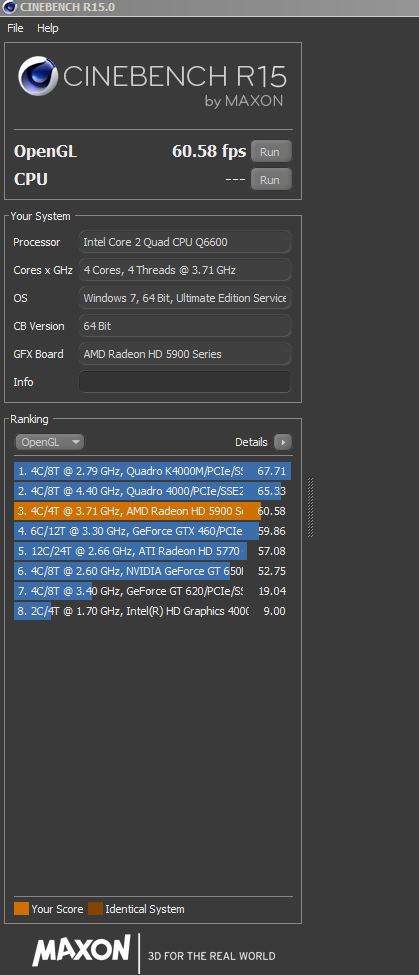Select ranking entry GeForce GTX 460
Image resolution: width=419 pixels, height=975 pixels.
152,531
